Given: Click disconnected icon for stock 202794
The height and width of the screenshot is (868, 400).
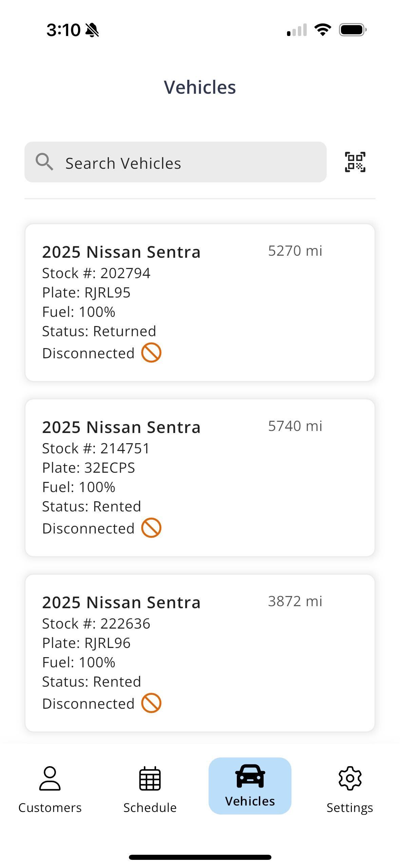Looking at the screenshot, I should click(151, 352).
